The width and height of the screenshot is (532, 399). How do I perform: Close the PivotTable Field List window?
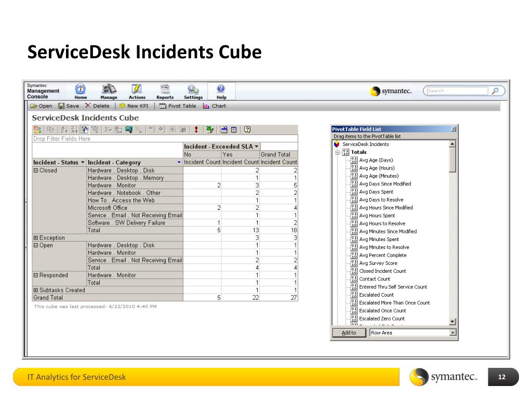pyautogui.click(x=454, y=129)
